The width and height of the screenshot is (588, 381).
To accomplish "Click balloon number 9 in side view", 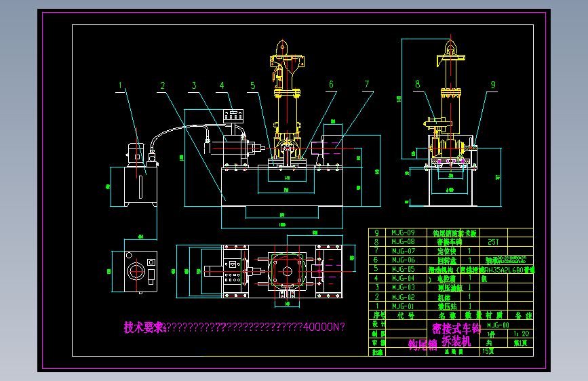I will 493,85.
